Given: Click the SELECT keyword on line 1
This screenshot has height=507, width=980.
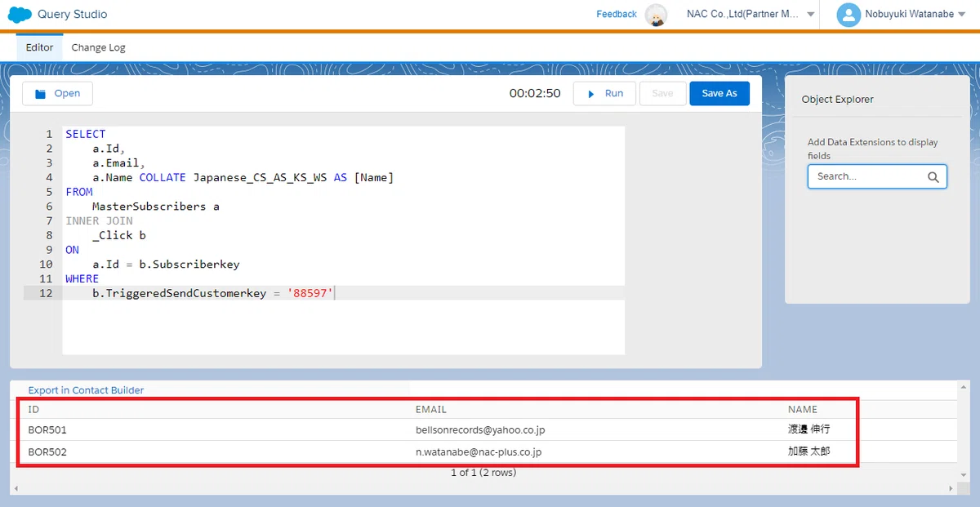Looking at the screenshot, I should click(86, 134).
